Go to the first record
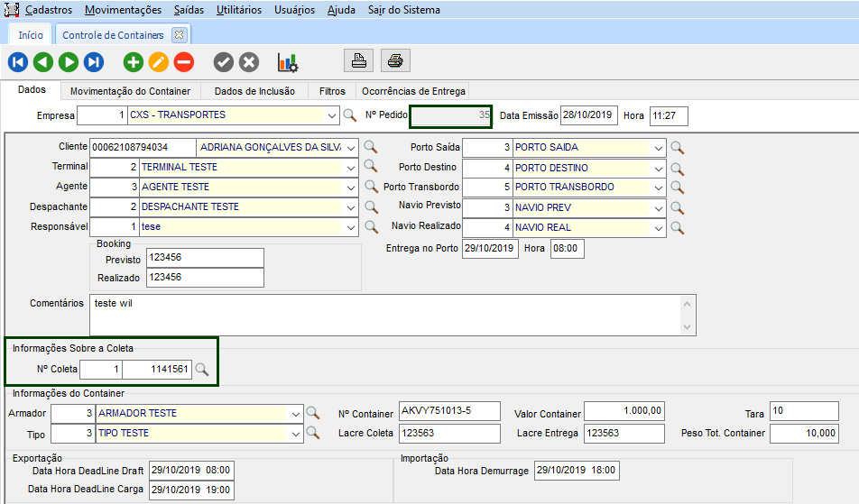859x504 pixels. (18, 62)
